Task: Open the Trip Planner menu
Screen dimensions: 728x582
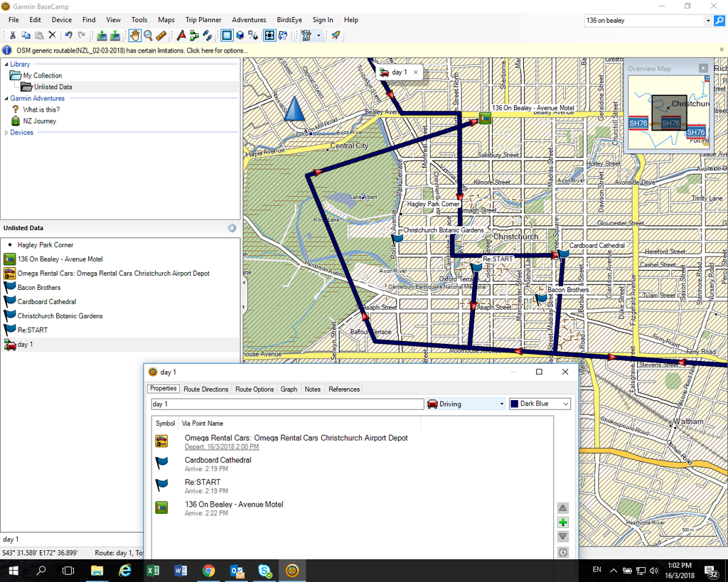Action: (203, 20)
